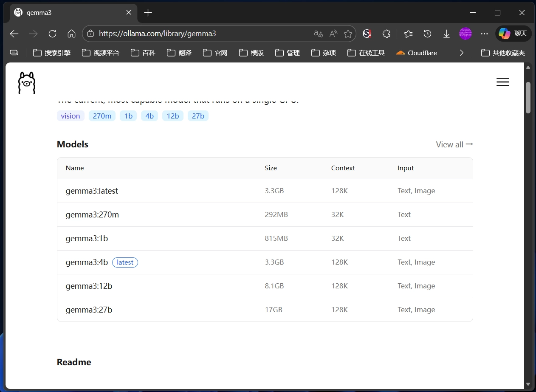
Task: Open the 管理 bookmark folder
Action: click(x=288, y=53)
